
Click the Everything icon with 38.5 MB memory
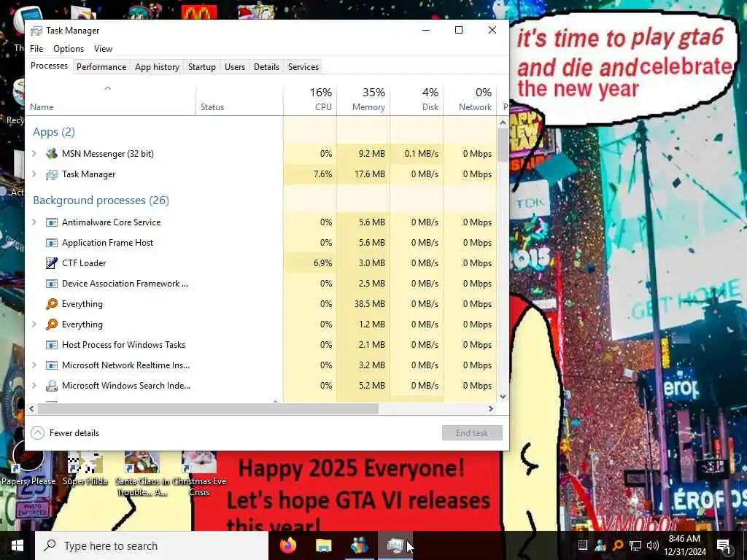point(52,304)
